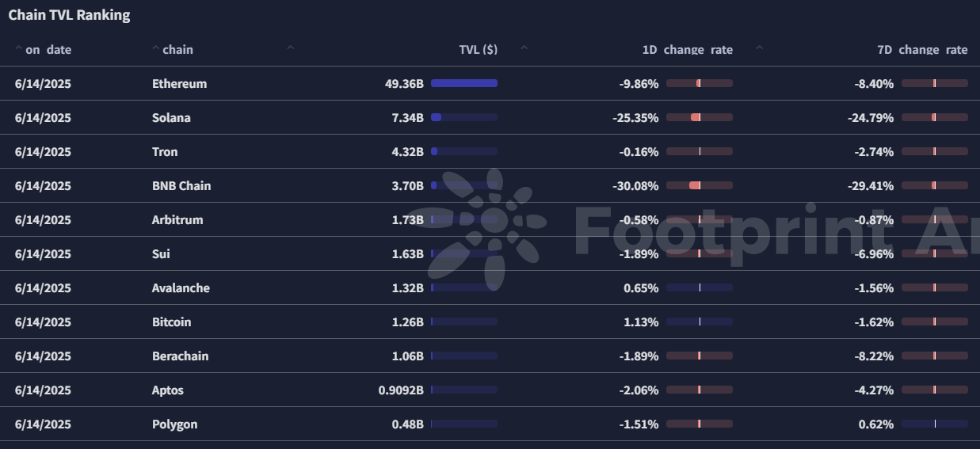Sort table by the on date header
Viewport: 980px width, 449px height.
point(48,50)
